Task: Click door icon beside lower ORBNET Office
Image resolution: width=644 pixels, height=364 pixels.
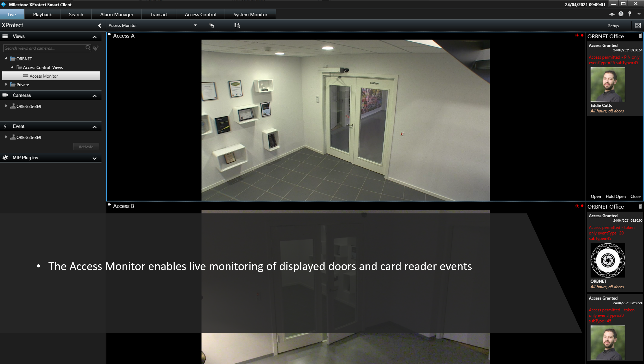Action: 640,206
